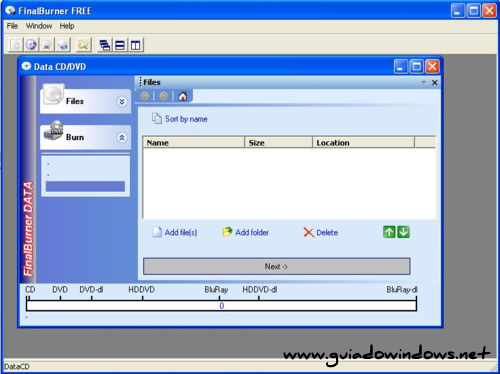Cascade windows using the toolbar icon

click(105, 45)
